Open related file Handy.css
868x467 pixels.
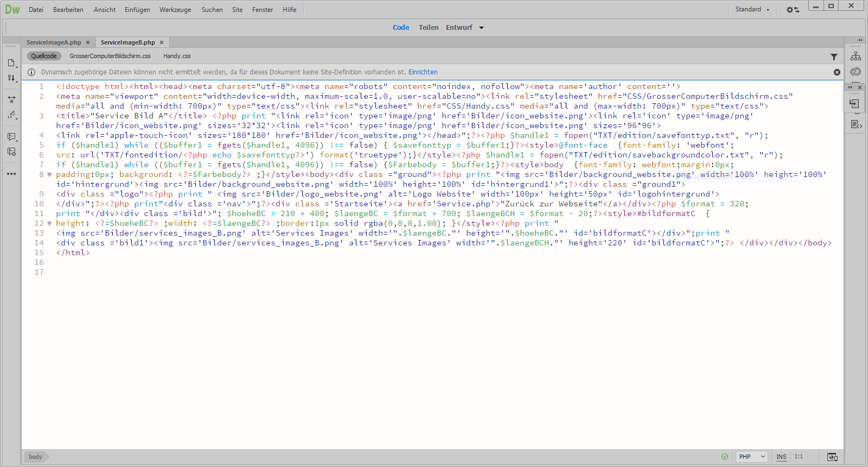click(177, 56)
